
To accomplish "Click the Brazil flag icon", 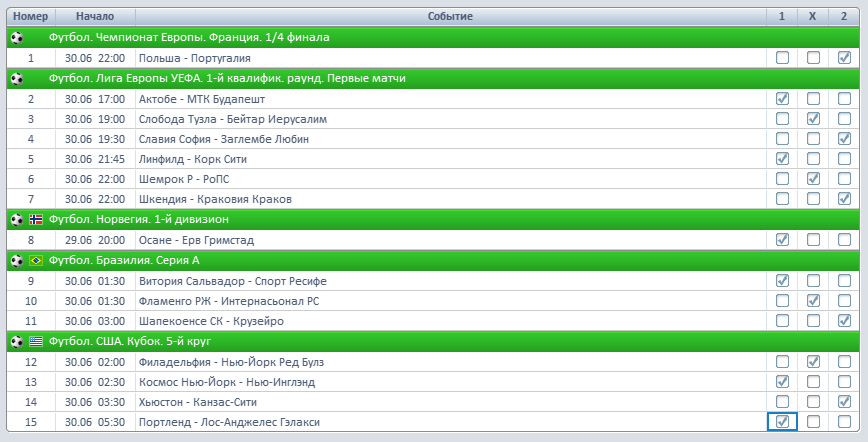I will (36, 260).
